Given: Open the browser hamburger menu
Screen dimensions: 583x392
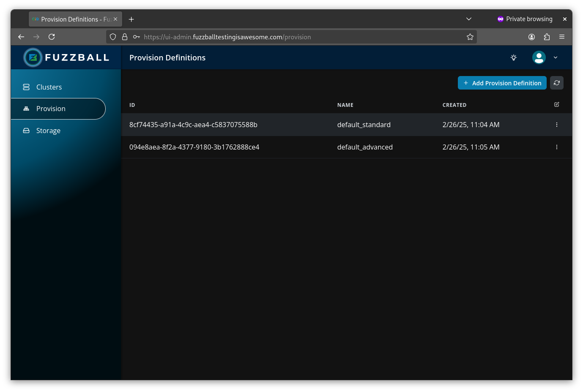Looking at the screenshot, I should coord(562,37).
